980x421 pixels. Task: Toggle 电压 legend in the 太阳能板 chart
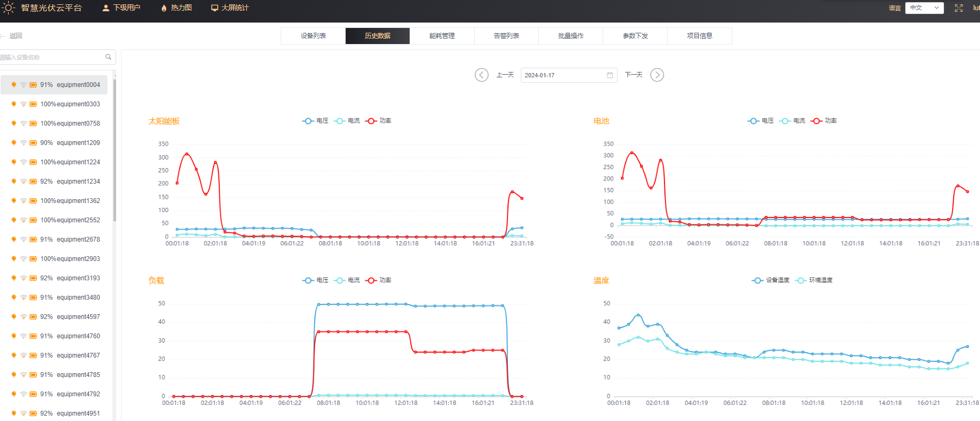tap(316, 121)
